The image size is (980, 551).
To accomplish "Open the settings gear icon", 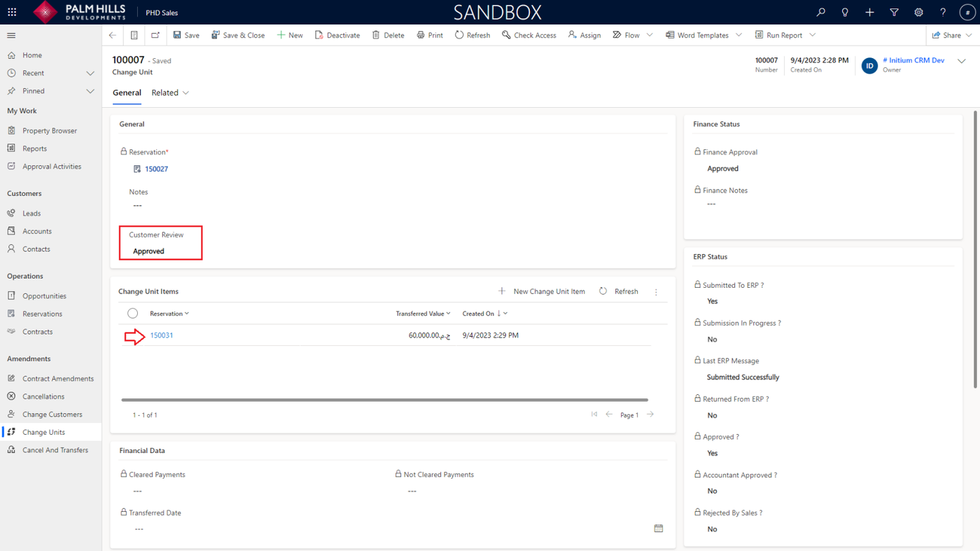I will point(918,12).
